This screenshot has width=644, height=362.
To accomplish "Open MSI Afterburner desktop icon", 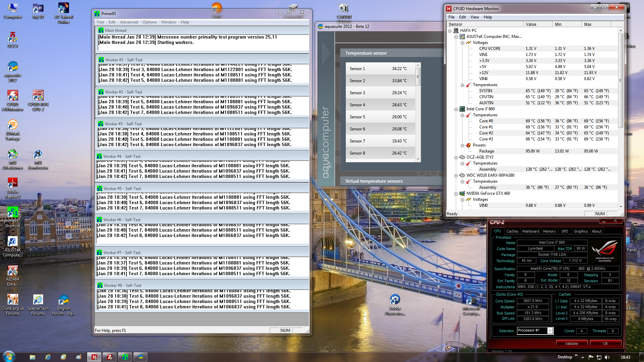I will pos(13,159).
